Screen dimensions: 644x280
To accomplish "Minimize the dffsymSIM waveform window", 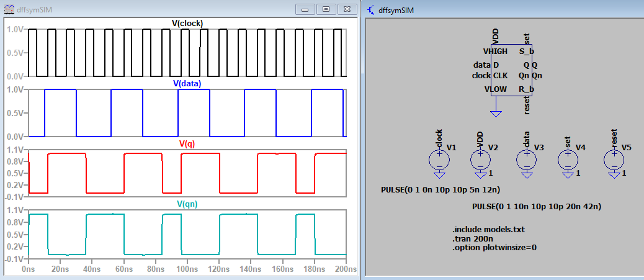I will coord(304,9).
